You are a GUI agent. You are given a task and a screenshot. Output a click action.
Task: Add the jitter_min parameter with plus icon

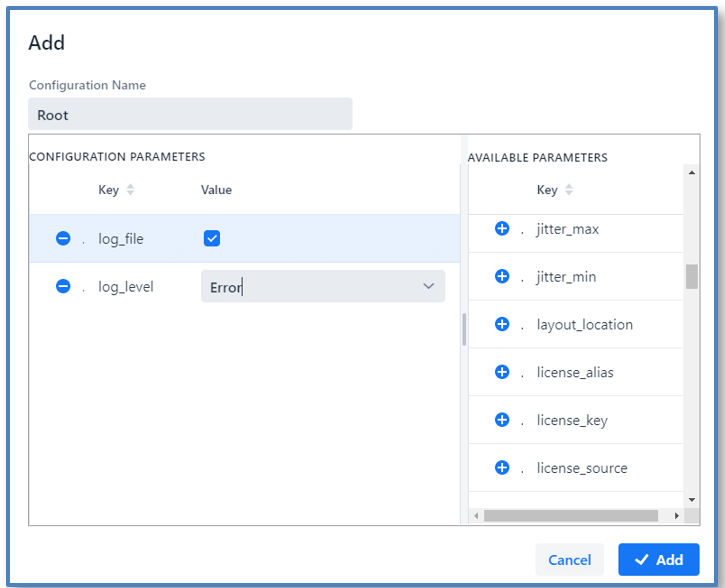pos(502,276)
